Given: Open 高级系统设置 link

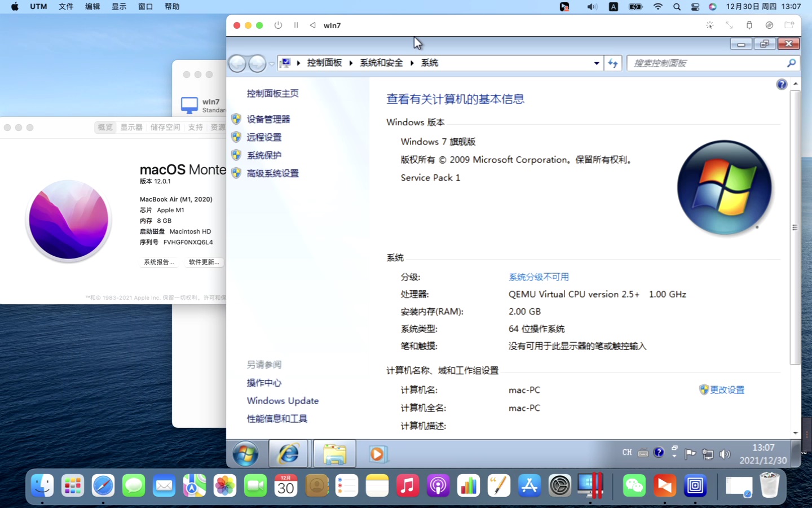Looking at the screenshot, I should click(272, 173).
